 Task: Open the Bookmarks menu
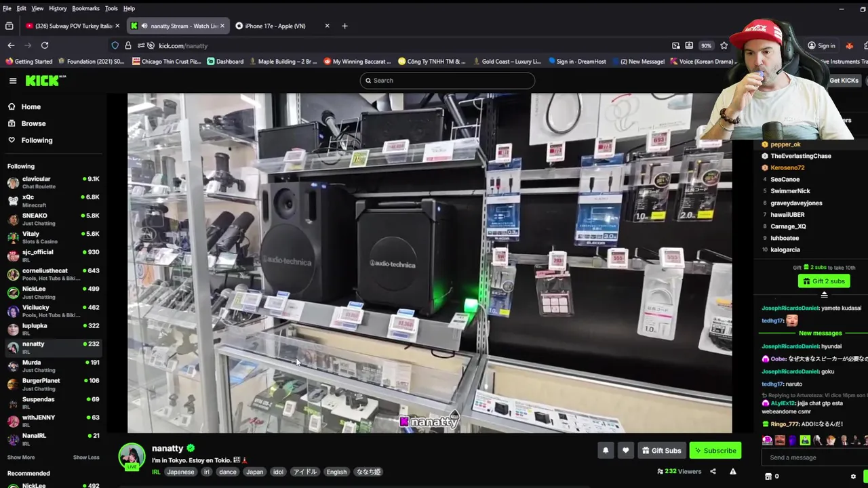click(85, 8)
